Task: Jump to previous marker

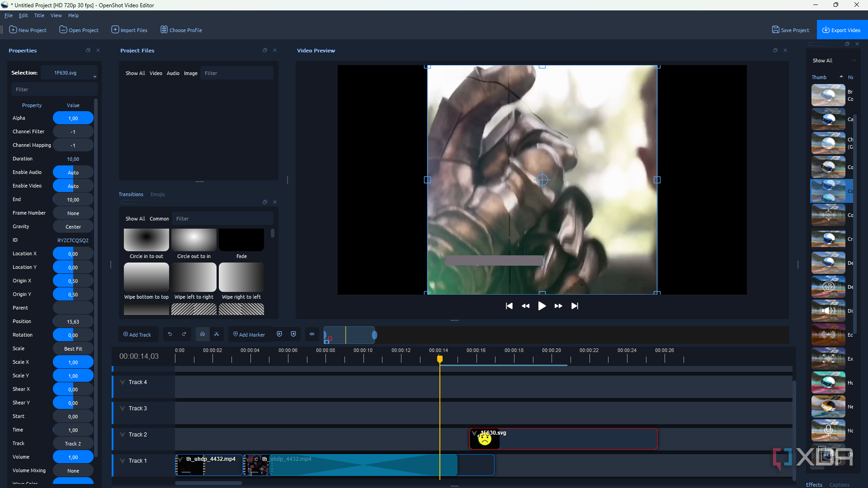Action: pos(279,334)
